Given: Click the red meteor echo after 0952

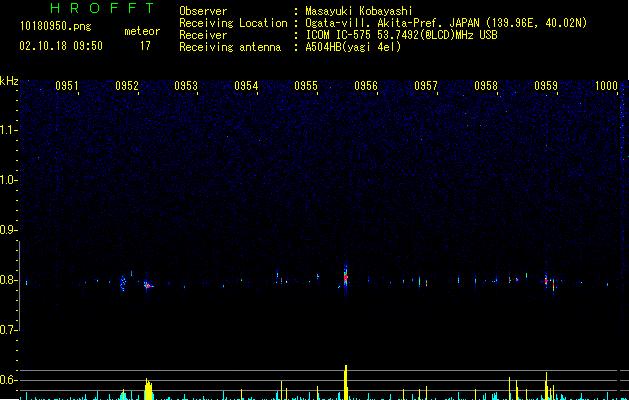Looking at the screenshot, I should coord(148,285).
